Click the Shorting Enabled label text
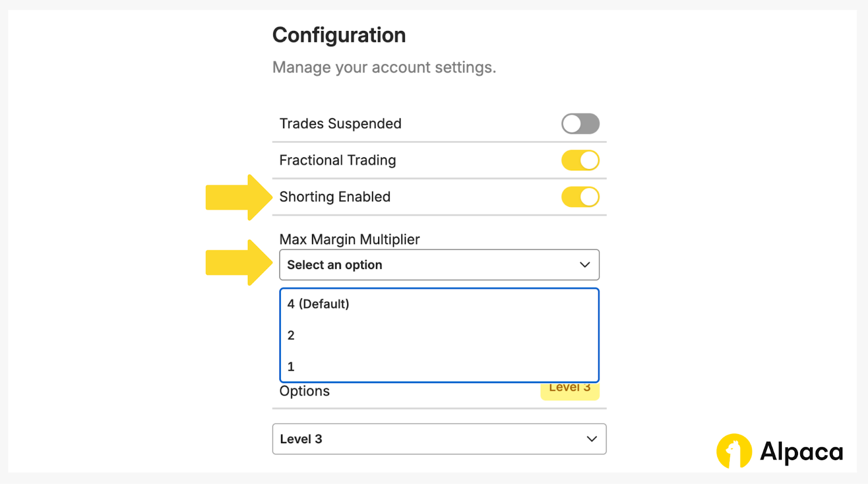 335,197
